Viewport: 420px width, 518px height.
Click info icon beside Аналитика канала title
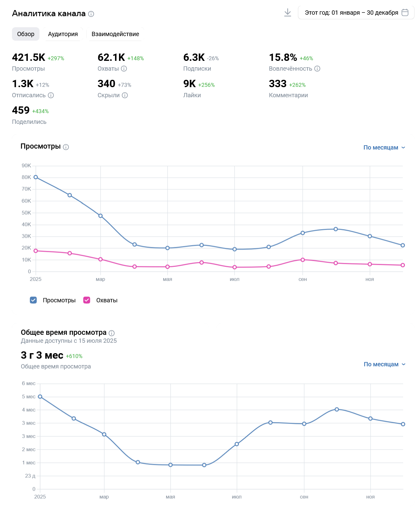tap(91, 14)
